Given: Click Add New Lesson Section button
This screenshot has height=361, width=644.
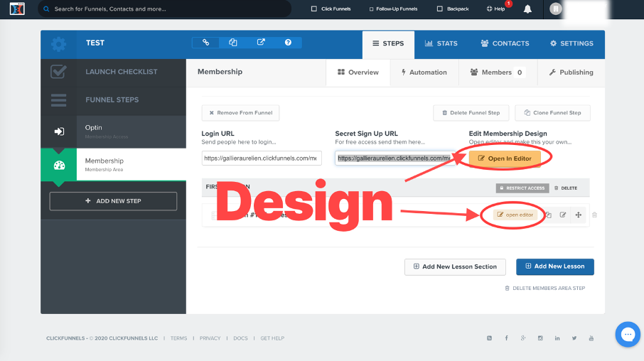Looking at the screenshot, I should (x=455, y=267).
